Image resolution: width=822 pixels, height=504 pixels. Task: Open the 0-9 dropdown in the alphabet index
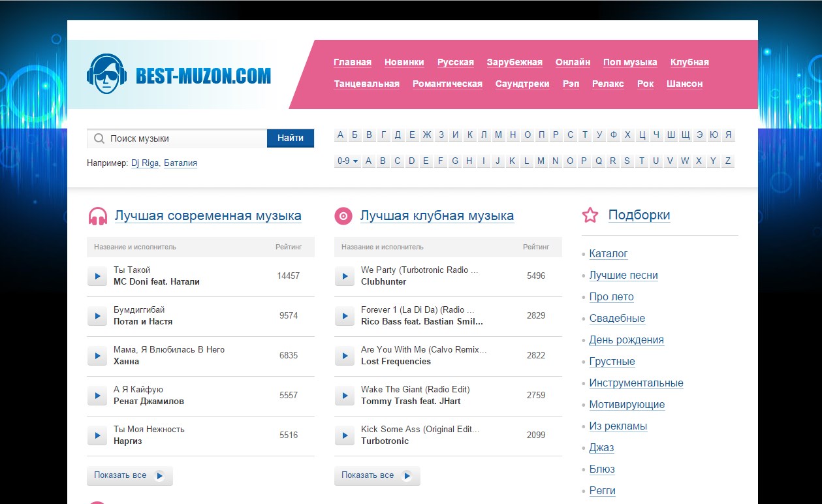pos(347,161)
